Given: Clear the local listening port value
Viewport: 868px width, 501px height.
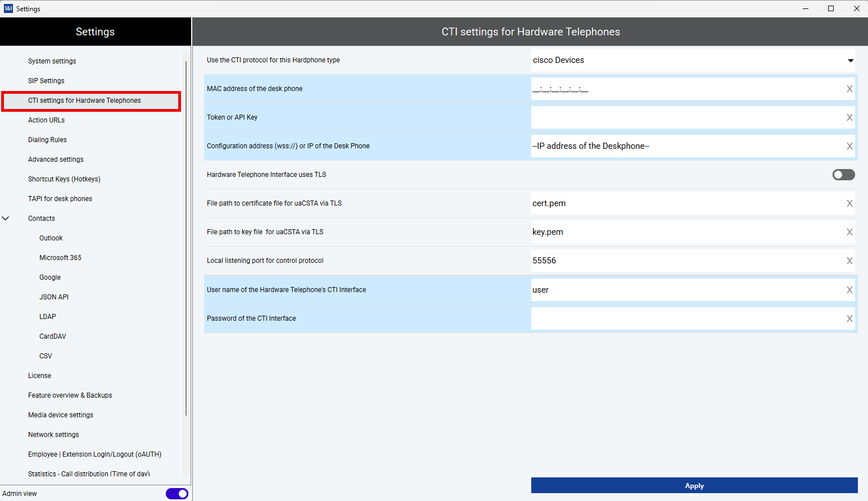Looking at the screenshot, I should click(x=849, y=261).
